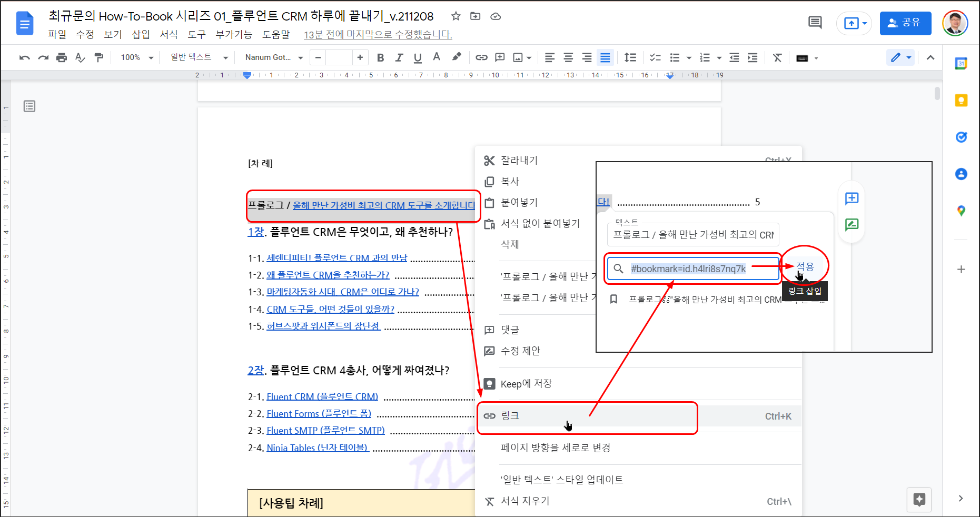The image size is (980, 517).
Task: Align text to the left
Action: click(550, 58)
